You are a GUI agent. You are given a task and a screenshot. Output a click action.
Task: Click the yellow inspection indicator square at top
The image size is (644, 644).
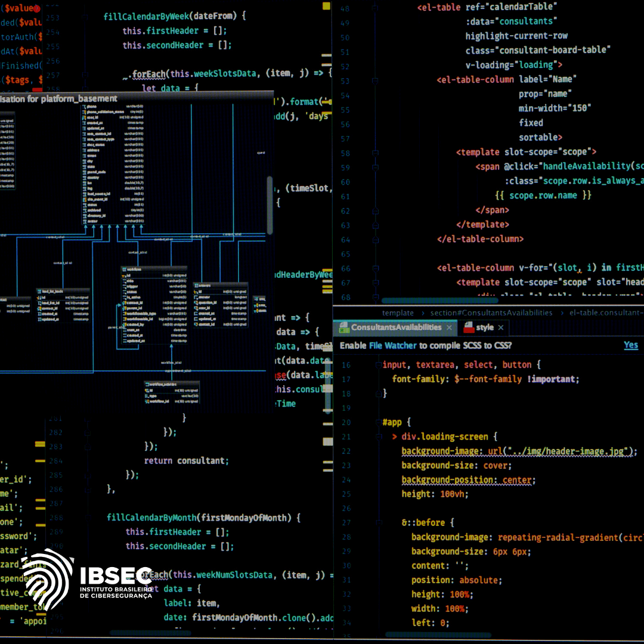(x=326, y=6)
